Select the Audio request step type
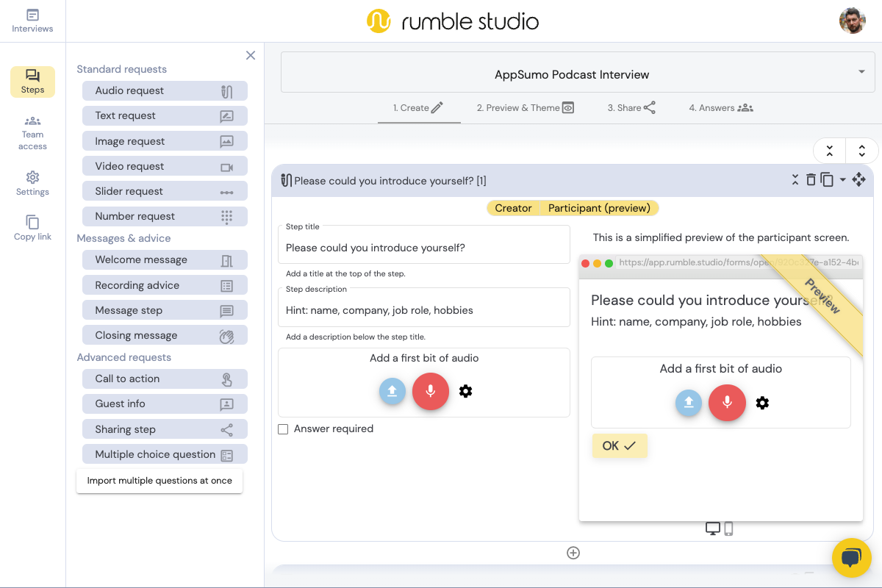The width and height of the screenshot is (882, 588). [165, 90]
